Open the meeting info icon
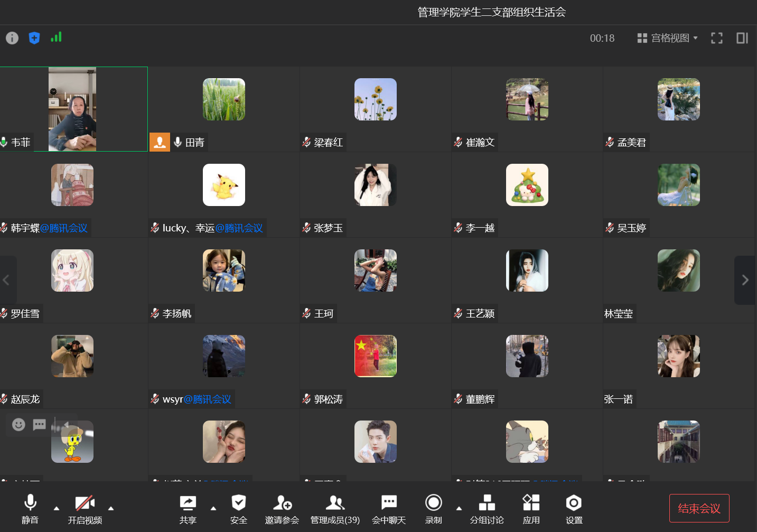The height and width of the screenshot is (532, 757). (12, 38)
